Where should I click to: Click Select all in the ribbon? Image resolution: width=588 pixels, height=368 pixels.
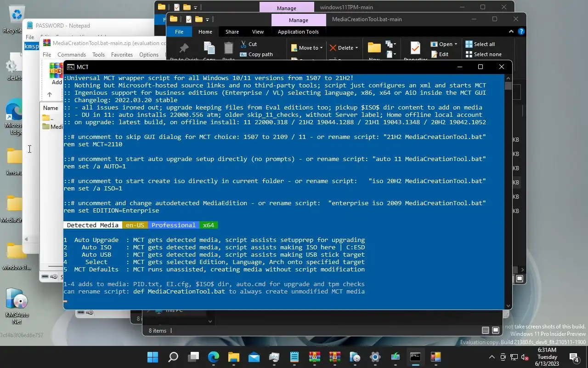coord(480,44)
